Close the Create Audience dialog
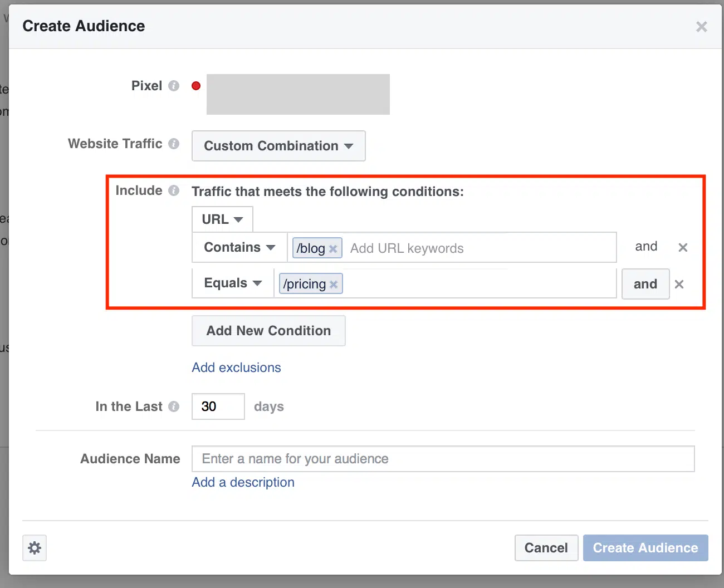Screen dimensions: 724x588 [701, 27]
